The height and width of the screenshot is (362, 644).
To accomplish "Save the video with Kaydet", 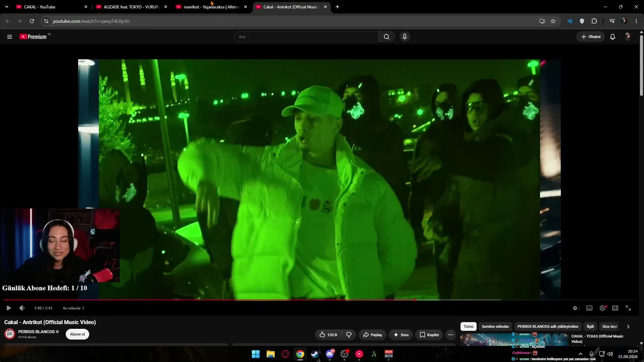I will click(429, 335).
